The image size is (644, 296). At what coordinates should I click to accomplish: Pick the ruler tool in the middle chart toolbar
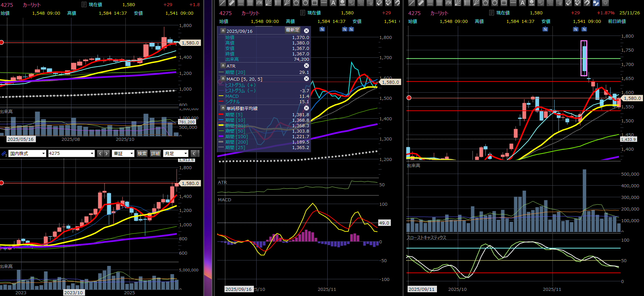pos(232,3)
